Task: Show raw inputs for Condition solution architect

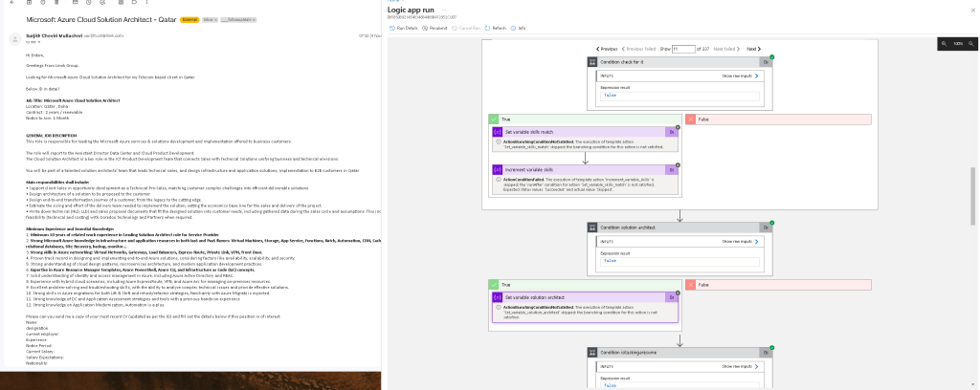Action: click(740, 241)
